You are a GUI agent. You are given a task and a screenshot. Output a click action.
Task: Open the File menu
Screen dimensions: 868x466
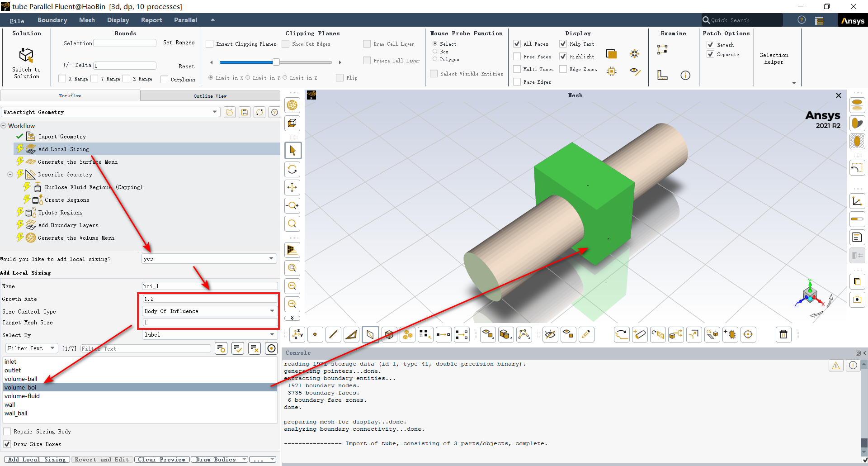coord(17,20)
